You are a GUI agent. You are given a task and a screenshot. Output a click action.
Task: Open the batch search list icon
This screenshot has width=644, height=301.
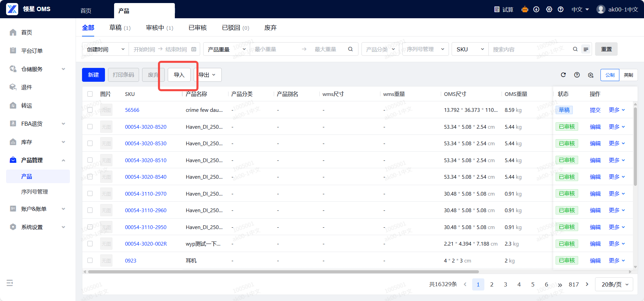coord(586,49)
